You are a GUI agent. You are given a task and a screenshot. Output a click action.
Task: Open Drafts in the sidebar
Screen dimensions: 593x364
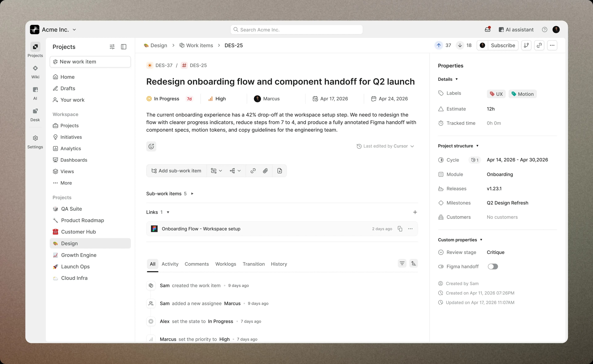coord(90,88)
